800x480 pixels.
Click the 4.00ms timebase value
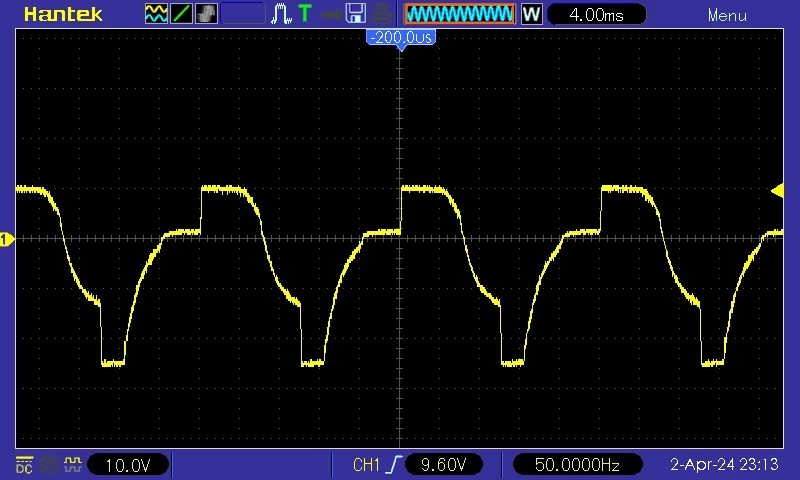click(x=596, y=14)
